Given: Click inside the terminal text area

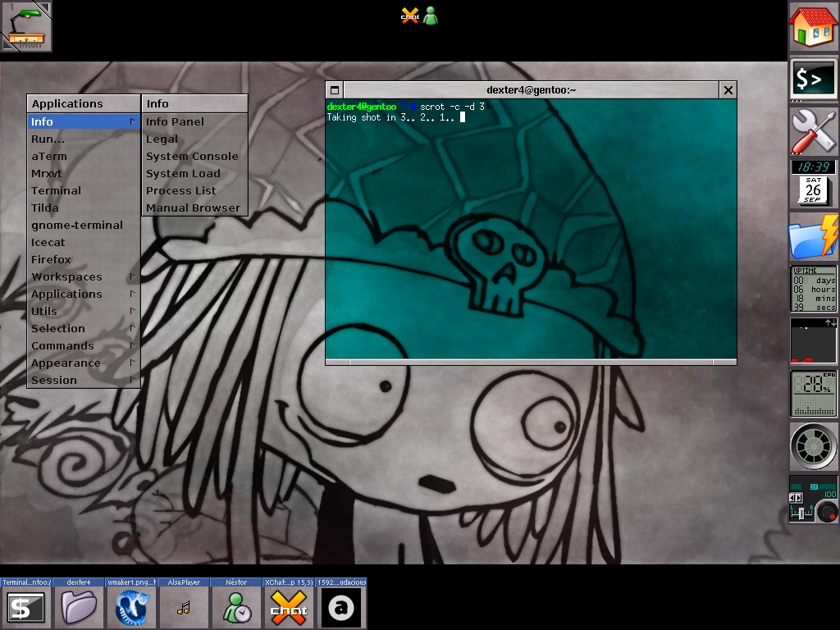Looking at the screenshot, I should click(x=531, y=229).
